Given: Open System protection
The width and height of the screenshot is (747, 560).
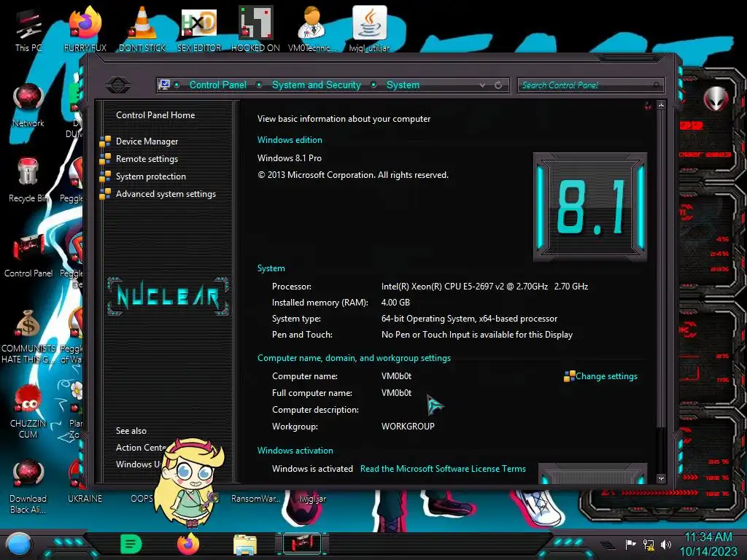Looking at the screenshot, I should (150, 176).
